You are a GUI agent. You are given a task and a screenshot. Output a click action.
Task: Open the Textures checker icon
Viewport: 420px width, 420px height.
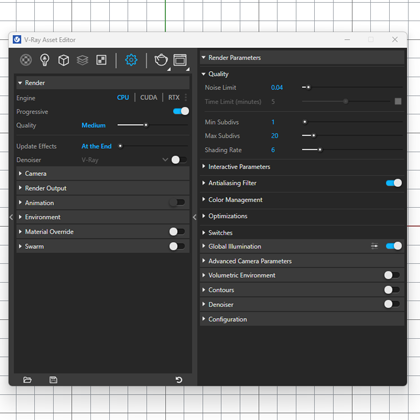point(101,60)
